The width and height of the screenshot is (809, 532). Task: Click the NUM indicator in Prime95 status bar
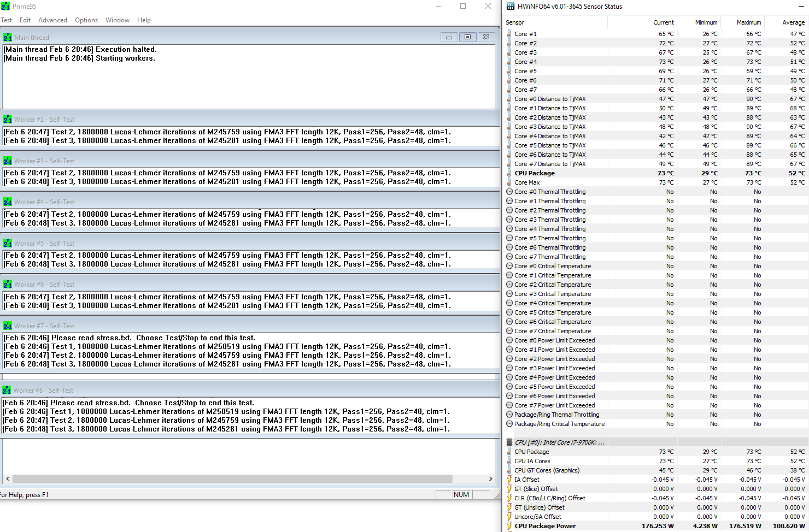coord(461,494)
